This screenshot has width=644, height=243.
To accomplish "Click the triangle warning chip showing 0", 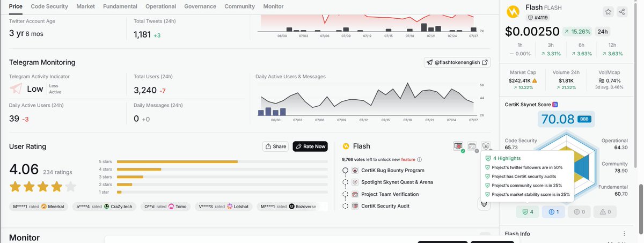I will [x=605, y=212].
